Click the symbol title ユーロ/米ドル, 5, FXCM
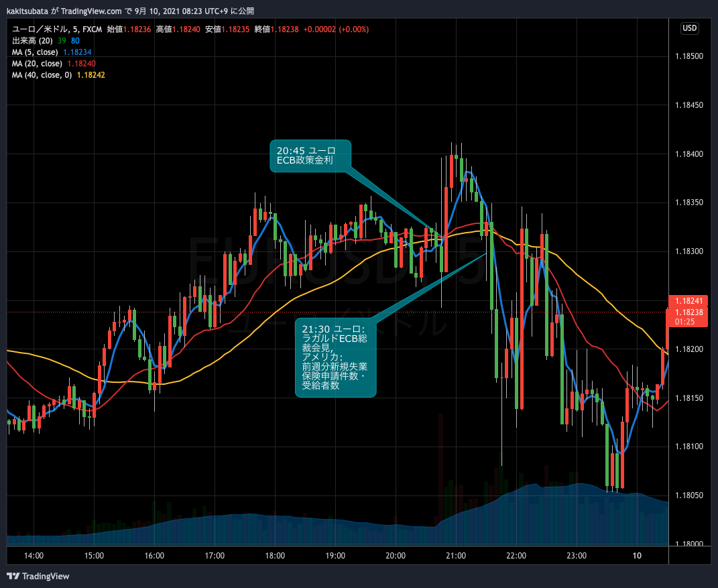The width and height of the screenshot is (718, 588). [x=57, y=30]
